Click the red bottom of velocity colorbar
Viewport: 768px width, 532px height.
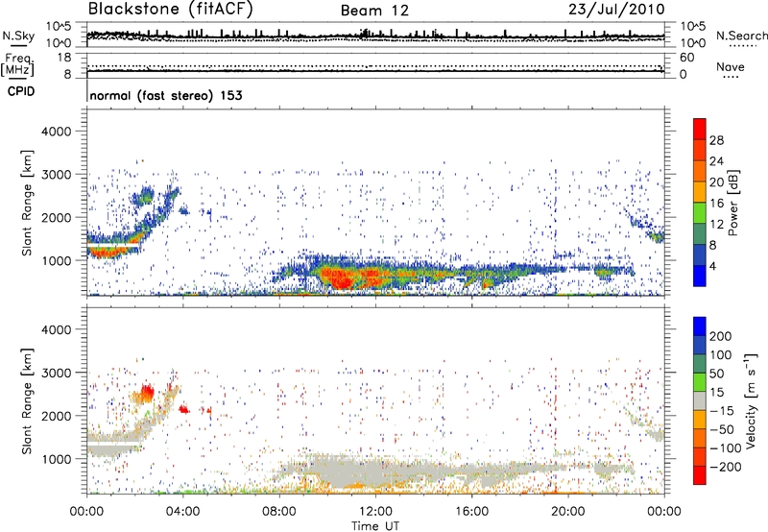700,475
